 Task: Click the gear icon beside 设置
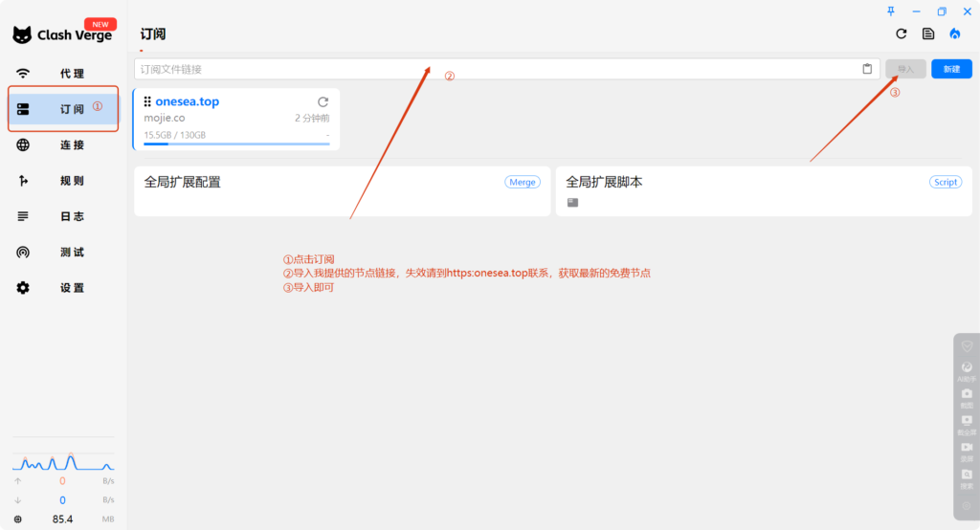point(23,288)
